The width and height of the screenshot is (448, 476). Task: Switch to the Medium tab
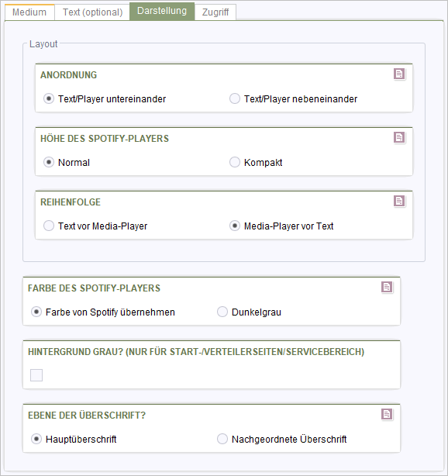click(29, 12)
